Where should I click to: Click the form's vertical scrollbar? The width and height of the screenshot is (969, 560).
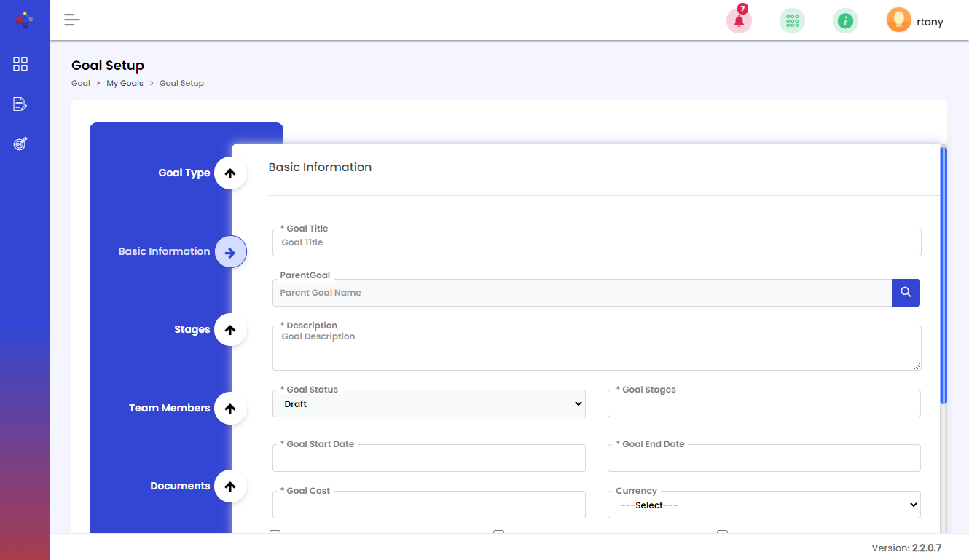point(943,275)
